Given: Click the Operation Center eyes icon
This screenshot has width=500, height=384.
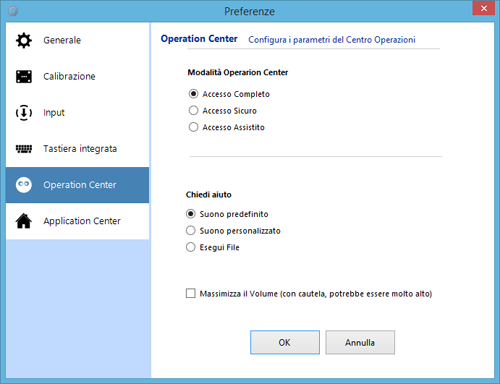Looking at the screenshot, I should click(x=24, y=185).
